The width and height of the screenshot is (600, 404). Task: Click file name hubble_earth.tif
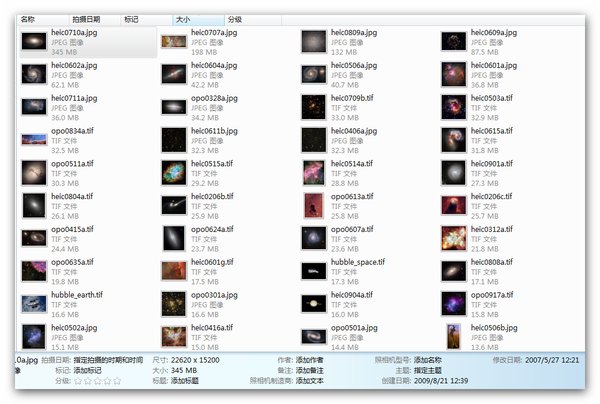(77, 295)
